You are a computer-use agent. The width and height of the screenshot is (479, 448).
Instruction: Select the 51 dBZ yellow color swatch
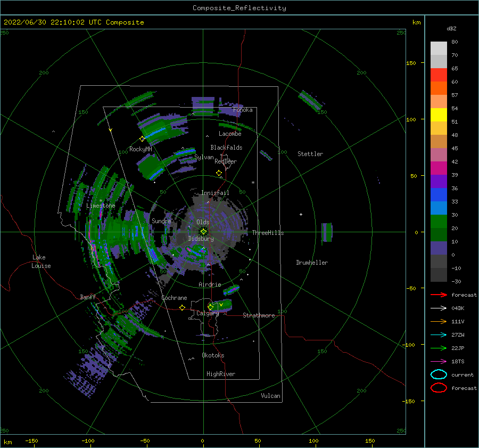tap(439, 115)
